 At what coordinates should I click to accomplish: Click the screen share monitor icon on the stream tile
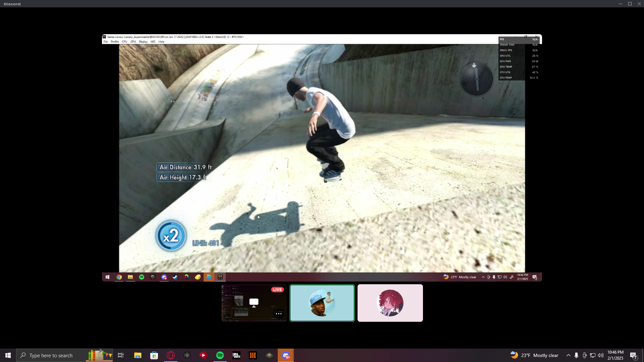point(254,303)
